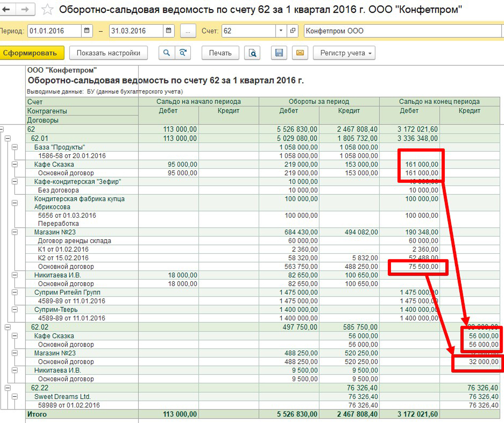This screenshot has height=423, width=504.
Task: Collapse the 62.02 subaccount group
Action: (x=7, y=327)
